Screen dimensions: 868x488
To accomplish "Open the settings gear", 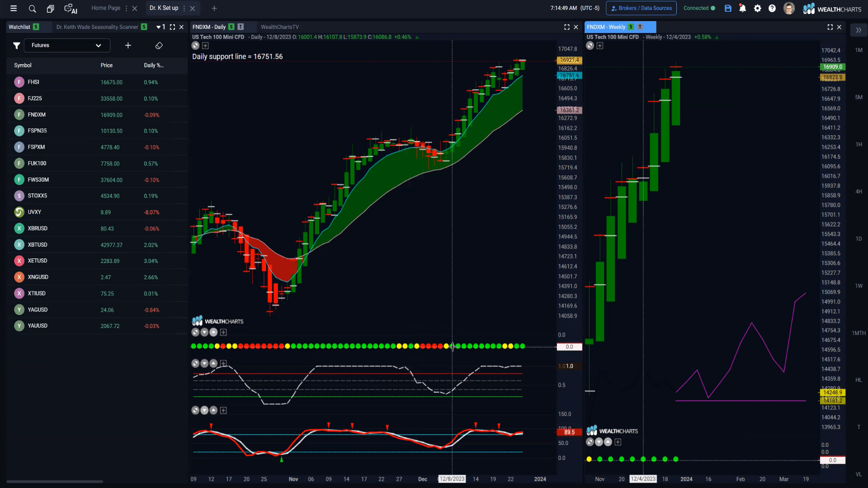I will (x=758, y=8).
